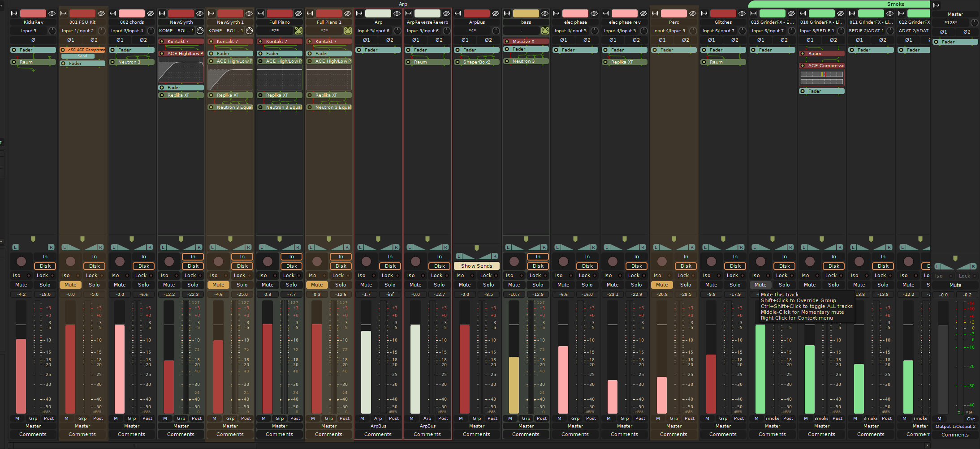Toggle the bass strip width
The width and height of the screenshot is (980, 449).
point(507,13)
